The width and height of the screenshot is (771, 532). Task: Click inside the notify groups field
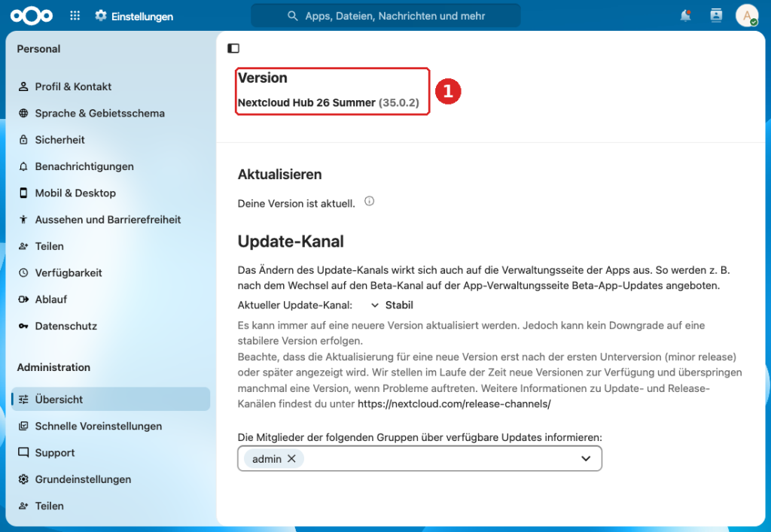[x=419, y=458]
